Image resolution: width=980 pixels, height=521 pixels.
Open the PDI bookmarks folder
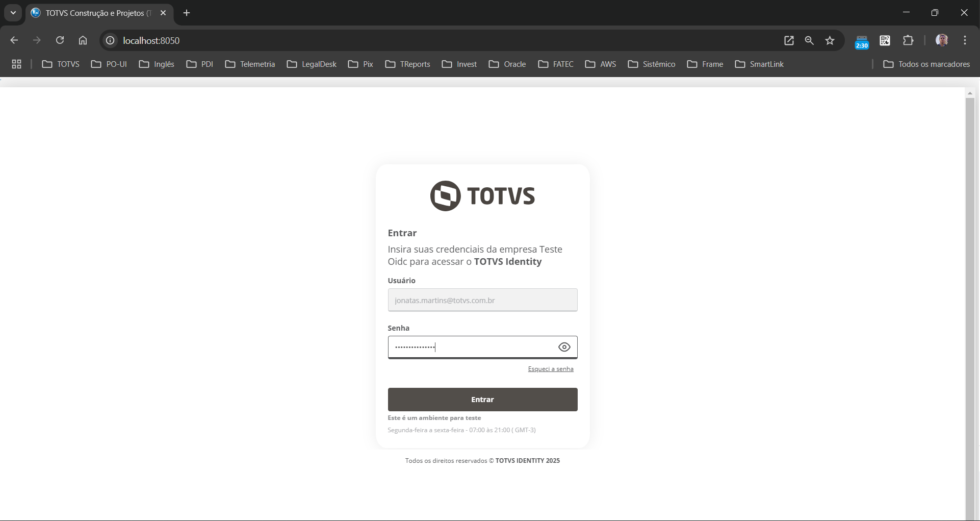click(x=200, y=64)
